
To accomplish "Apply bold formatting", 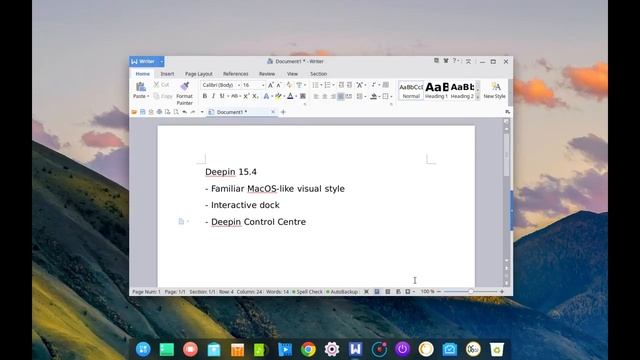I will pos(204,96).
